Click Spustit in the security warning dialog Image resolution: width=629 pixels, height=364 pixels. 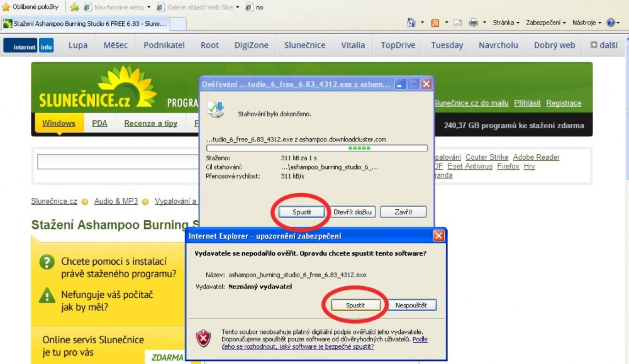pos(355,305)
